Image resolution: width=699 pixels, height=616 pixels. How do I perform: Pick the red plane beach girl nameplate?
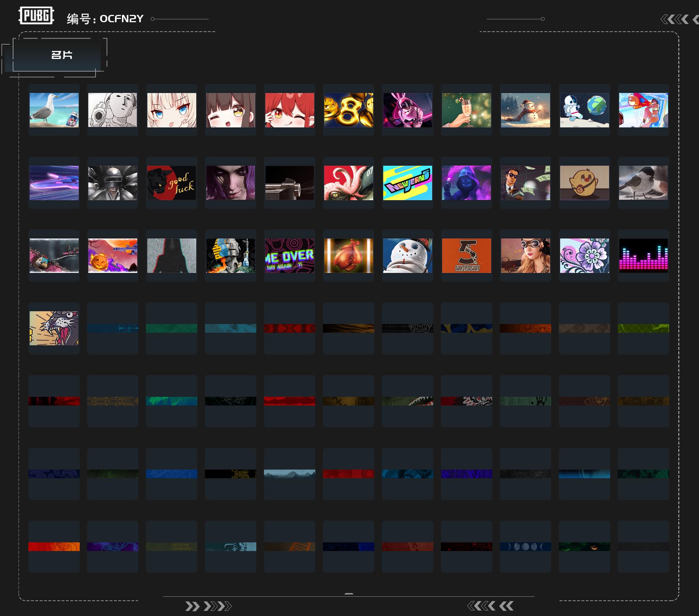click(x=644, y=110)
